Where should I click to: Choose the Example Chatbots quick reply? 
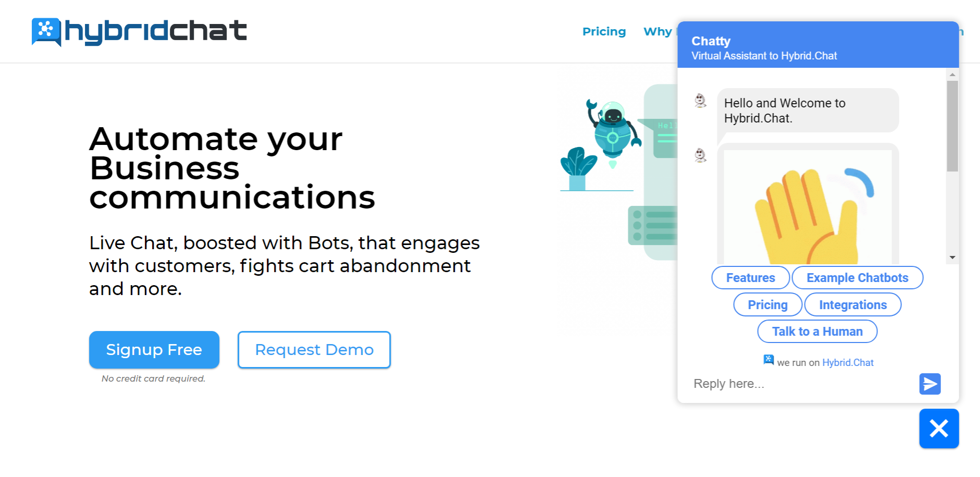[857, 278]
